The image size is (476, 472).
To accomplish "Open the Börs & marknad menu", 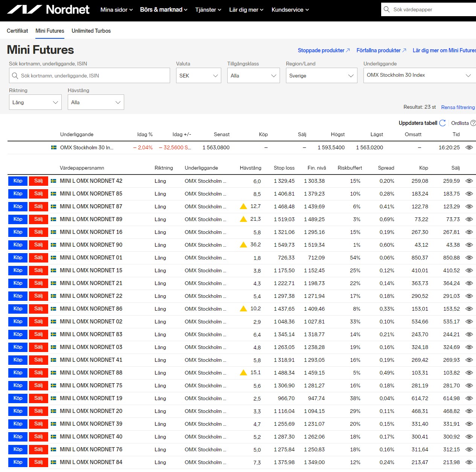I will click(163, 10).
